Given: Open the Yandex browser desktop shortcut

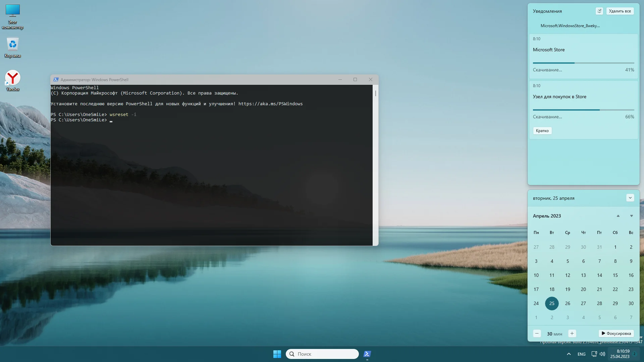Looking at the screenshot, I should pos(13,79).
